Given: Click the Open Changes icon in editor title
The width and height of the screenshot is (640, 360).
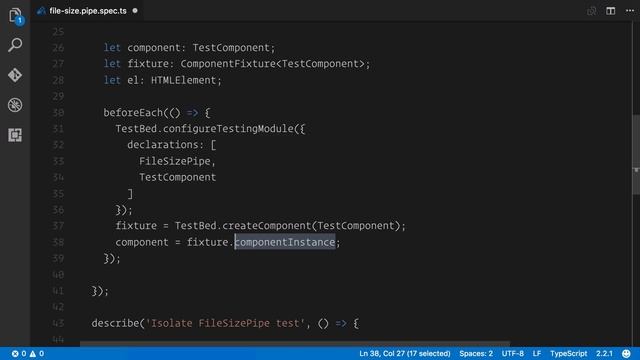Looking at the screenshot, I should 591,11.
